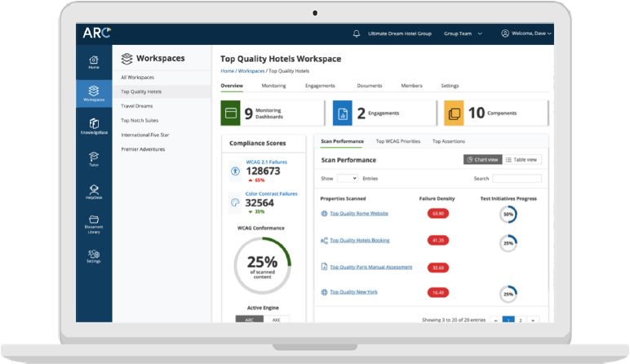Switch to the Documents tab
630x364 pixels.
(370, 86)
